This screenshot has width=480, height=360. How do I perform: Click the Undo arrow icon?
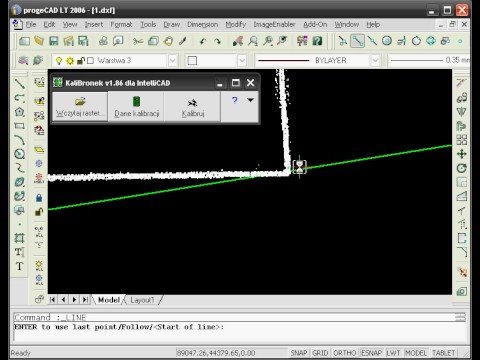pos(203,41)
